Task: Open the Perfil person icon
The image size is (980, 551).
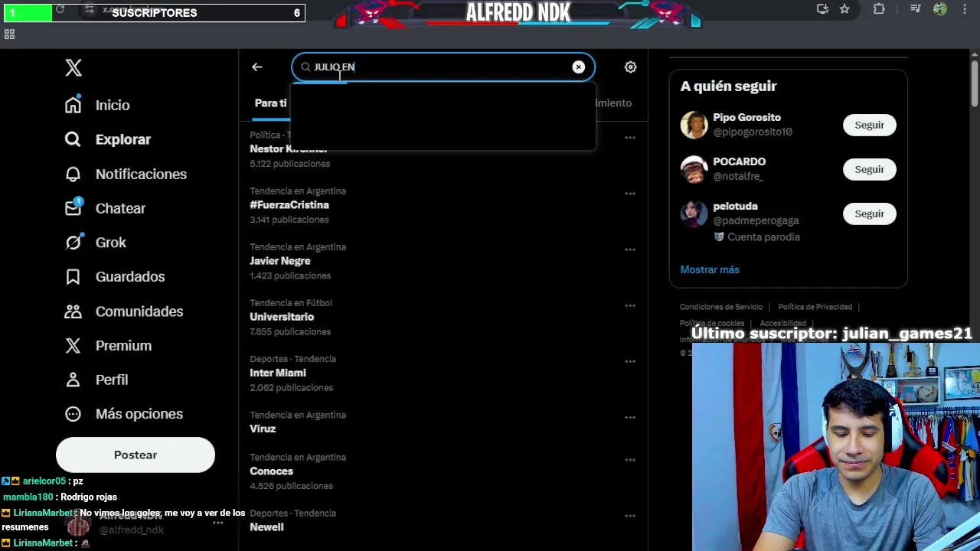Action: pos(73,380)
